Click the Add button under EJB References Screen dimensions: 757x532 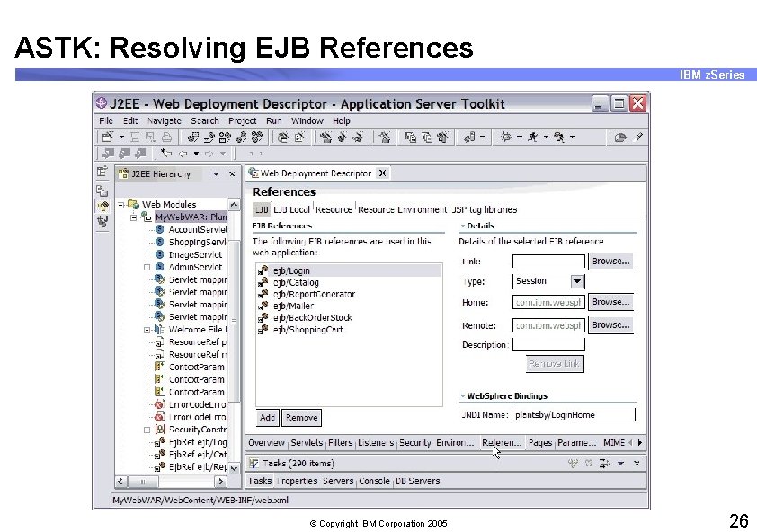point(266,417)
